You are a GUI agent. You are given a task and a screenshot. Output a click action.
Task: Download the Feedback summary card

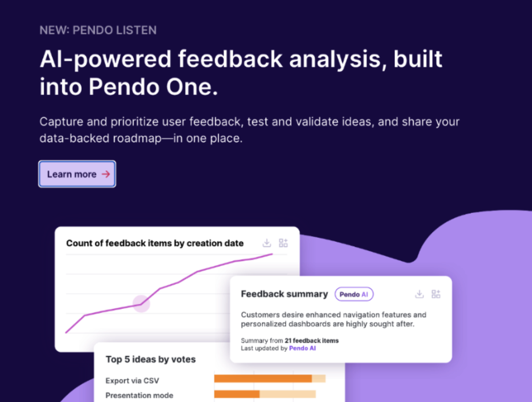tap(419, 294)
